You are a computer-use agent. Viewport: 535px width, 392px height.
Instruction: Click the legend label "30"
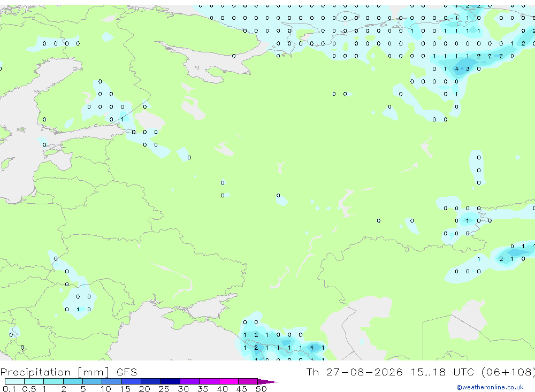point(184,389)
